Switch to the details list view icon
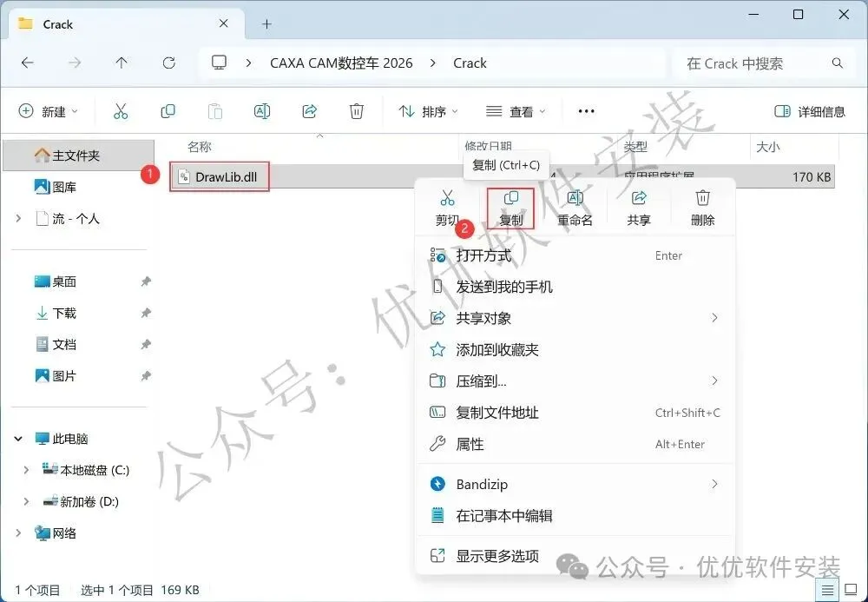868x602 pixels. 827,590
